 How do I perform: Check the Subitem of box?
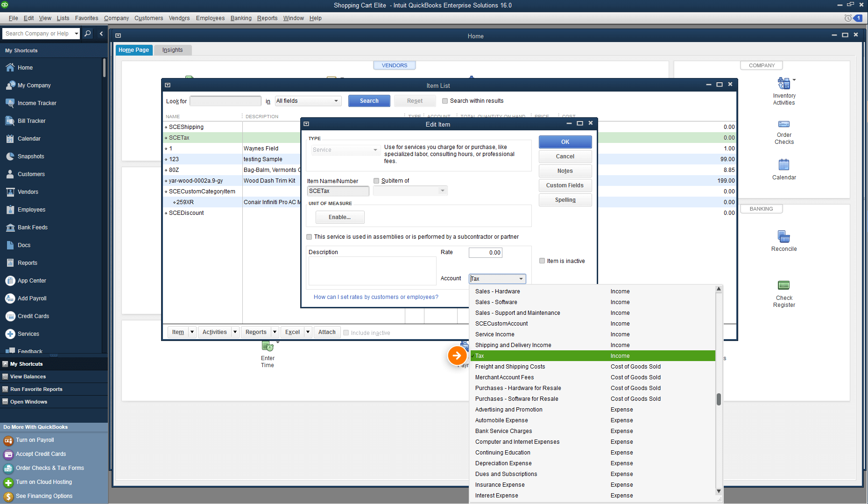click(376, 181)
